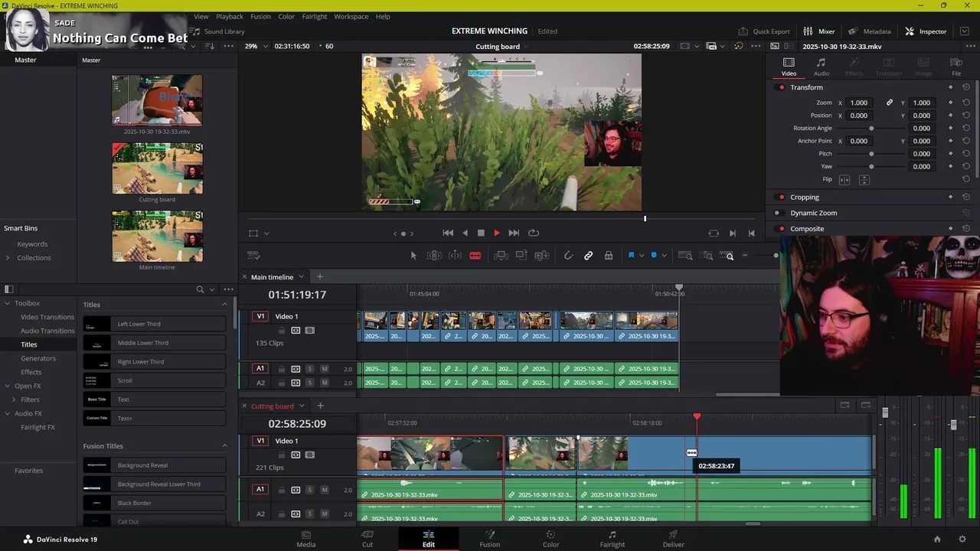This screenshot has width=980, height=551.
Task: Toggle Transform section enable dot
Action: click(x=781, y=87)
